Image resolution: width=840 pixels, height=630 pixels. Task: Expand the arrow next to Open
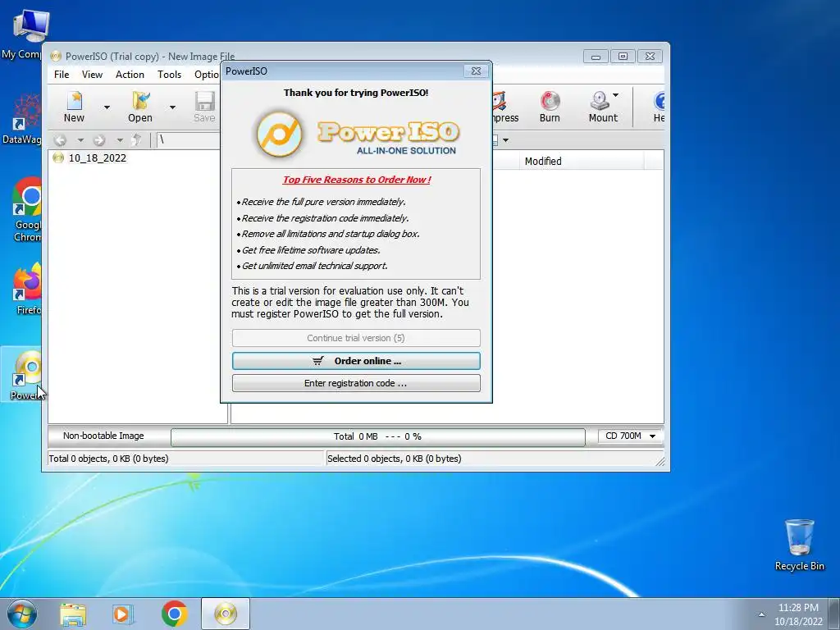point(172,107)
